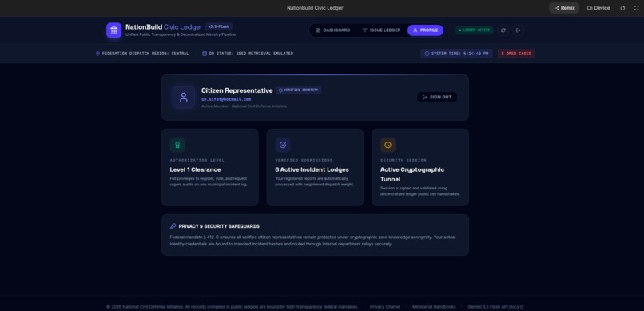
Task: Click the citizen profile avatar icon
Action: coord(184,98)
